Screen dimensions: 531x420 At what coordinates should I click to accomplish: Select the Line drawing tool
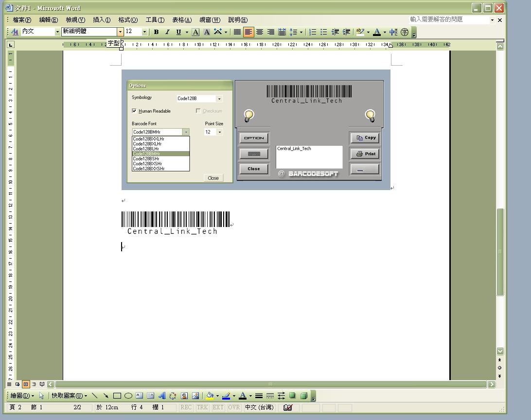[x=94, y=396]
